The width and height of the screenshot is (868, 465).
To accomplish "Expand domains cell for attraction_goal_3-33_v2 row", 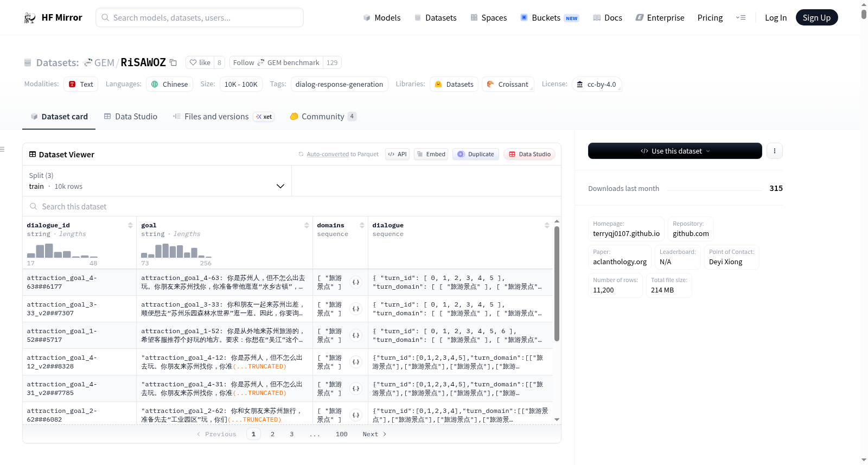I will 356,309.
